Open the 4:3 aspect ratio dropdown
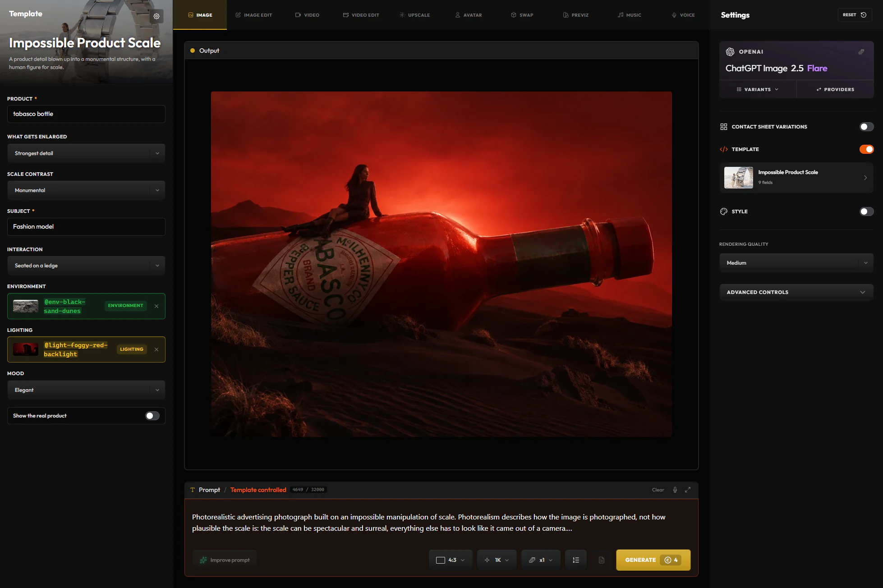This screenshot has width=883, height=588. (x=451, y=560)
